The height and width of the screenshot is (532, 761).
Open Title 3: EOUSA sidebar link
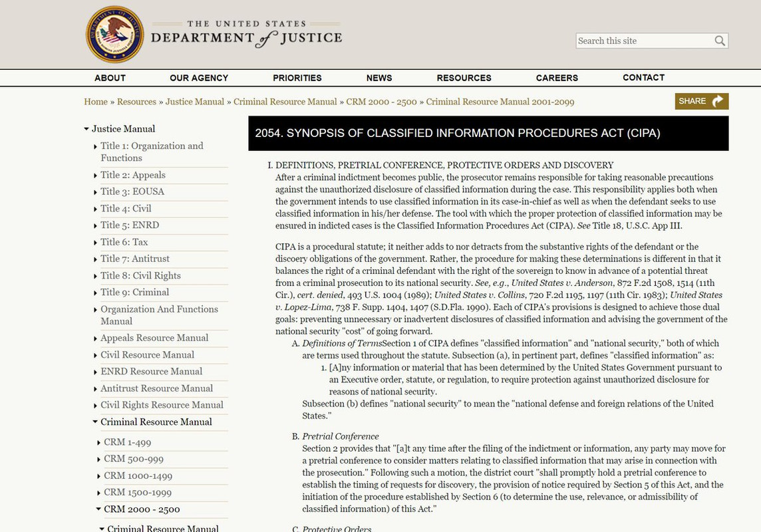click(132, 192)
